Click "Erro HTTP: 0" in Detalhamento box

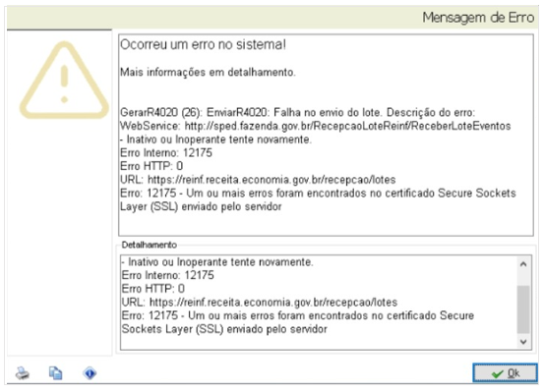tap(153, 289)
